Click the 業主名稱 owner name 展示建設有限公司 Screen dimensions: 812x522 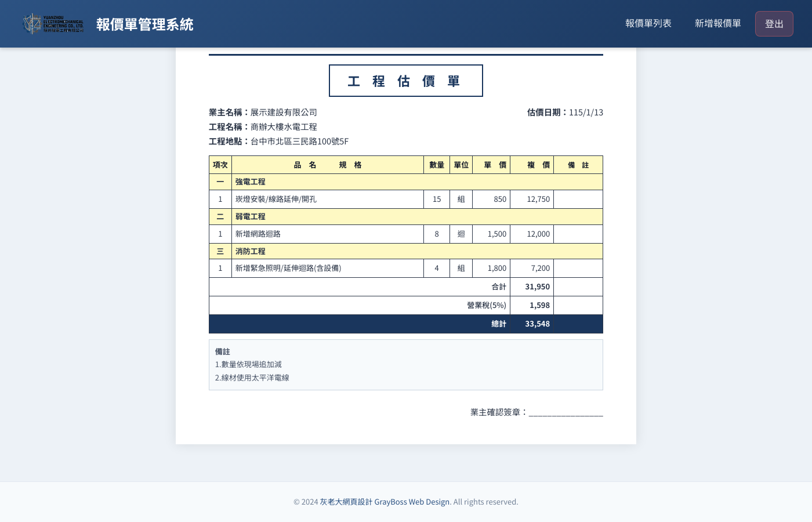pos(283,113)
